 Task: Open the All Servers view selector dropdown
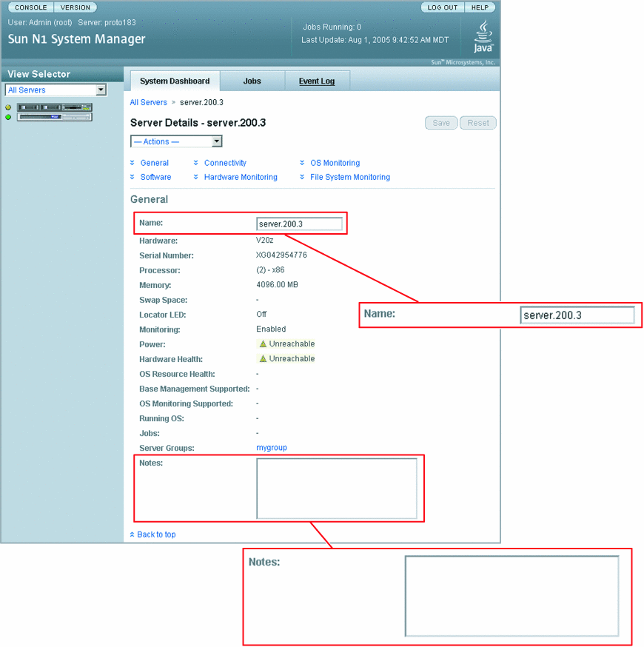(x=56, y=90)
